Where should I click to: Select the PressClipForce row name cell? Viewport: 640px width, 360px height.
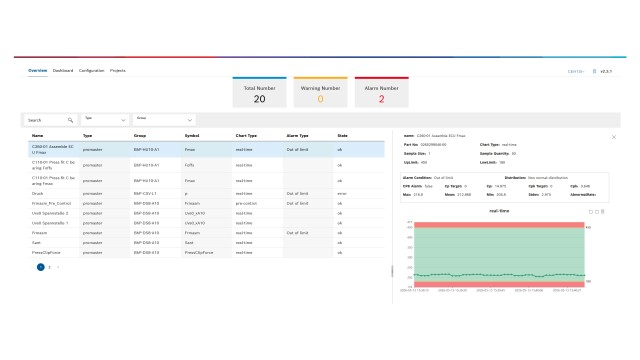point(46,253)
